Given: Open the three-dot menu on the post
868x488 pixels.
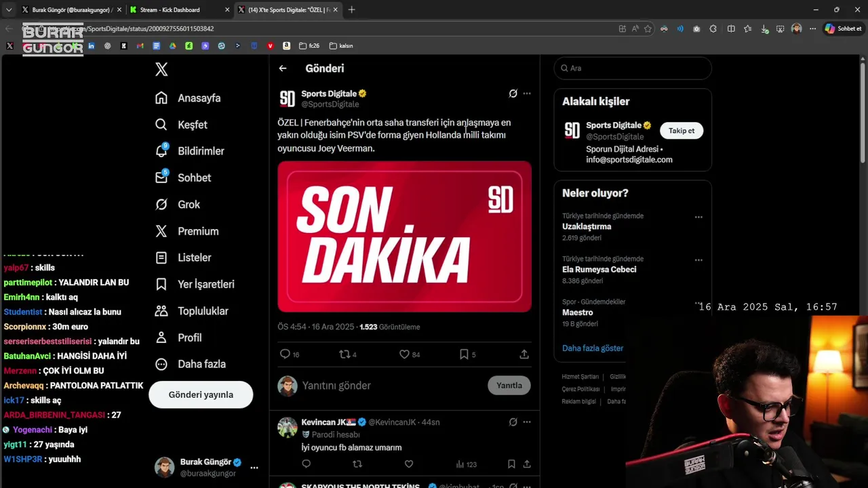Looking at the screenshot, I should tap(527, 94).
